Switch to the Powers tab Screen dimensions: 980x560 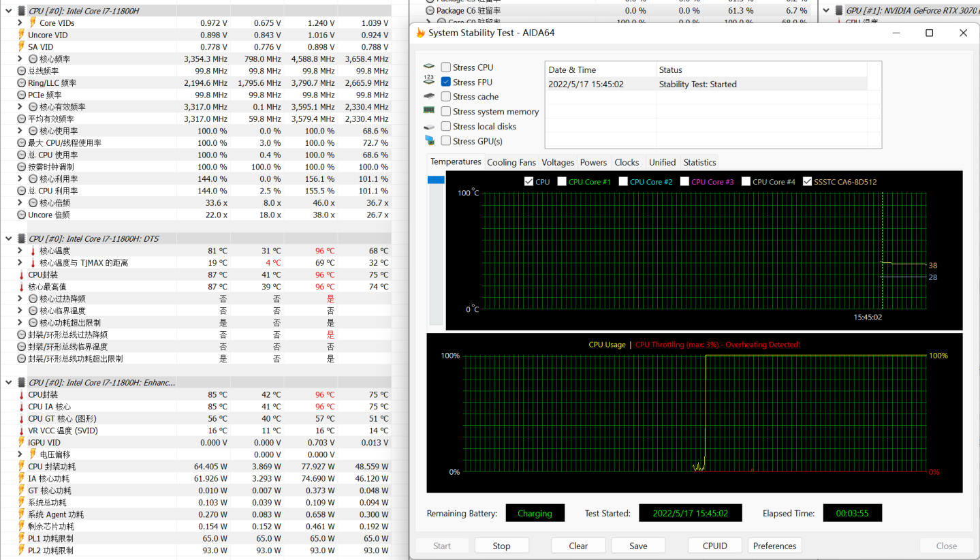click(593, 162)
